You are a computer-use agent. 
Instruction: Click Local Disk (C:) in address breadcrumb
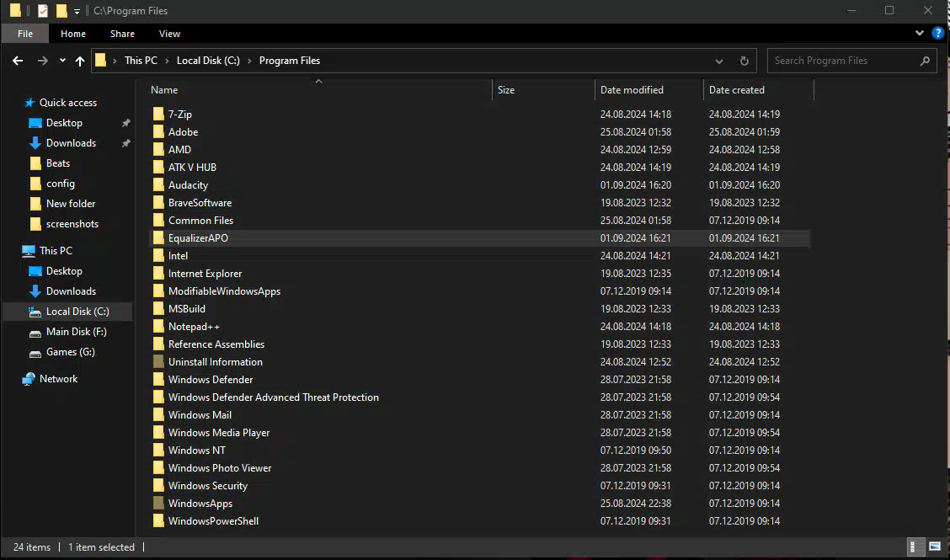(208, 61)
